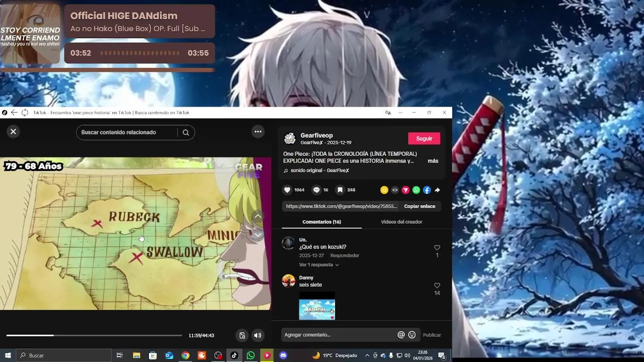Expand 'Ver 1 respuesta' replies
Image resolution: width=644 pixels, height=362 pixels.
coord(319,265)
